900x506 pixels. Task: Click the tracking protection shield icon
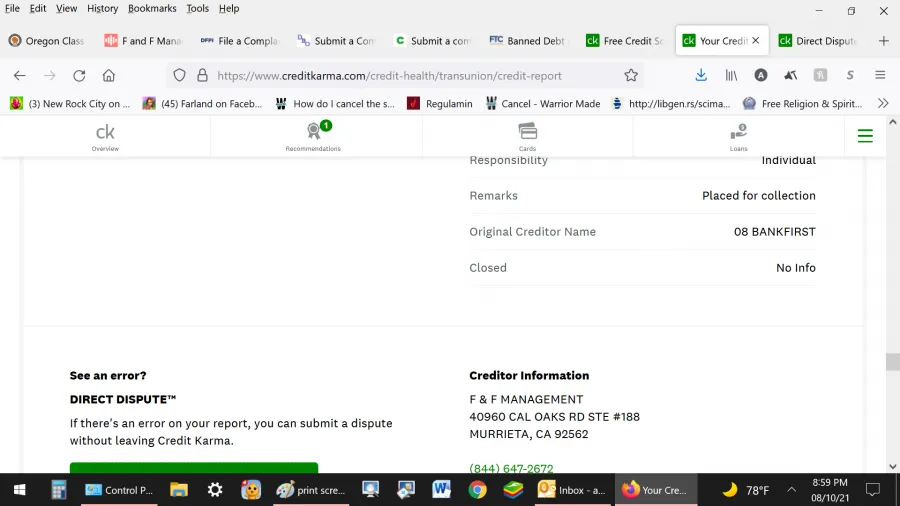180,75
